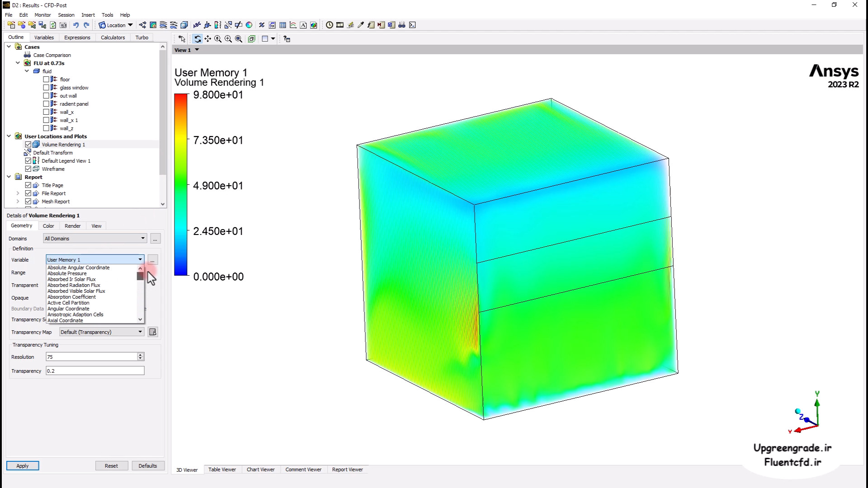868x488 pixels.
Task: Open the Function Calculator icon
Action: (x=371, y=25)
